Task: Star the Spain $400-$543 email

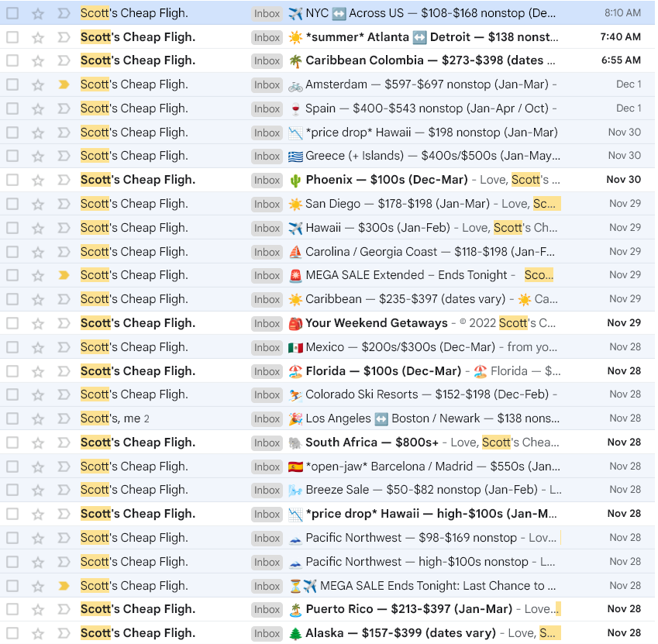Action: (38, 108)
